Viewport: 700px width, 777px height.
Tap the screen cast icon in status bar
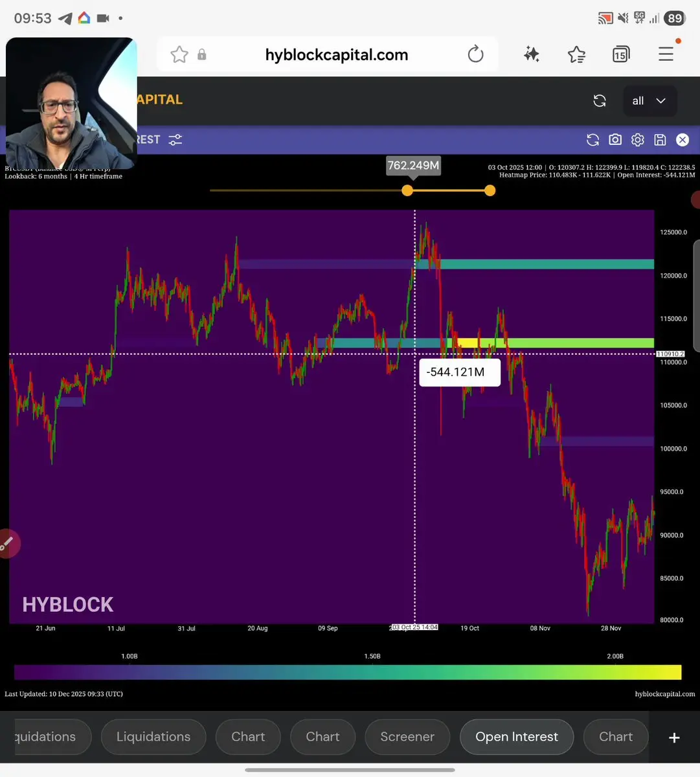(x=605, y=18)
